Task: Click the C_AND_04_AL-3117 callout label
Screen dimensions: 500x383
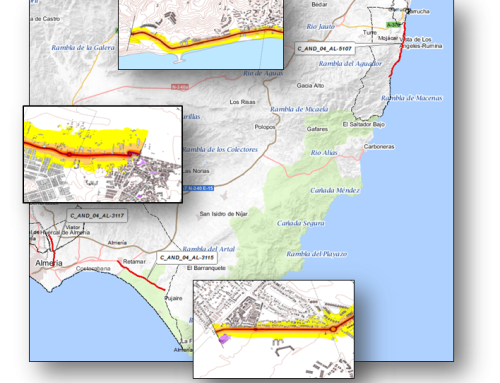Action: (97, 216)
